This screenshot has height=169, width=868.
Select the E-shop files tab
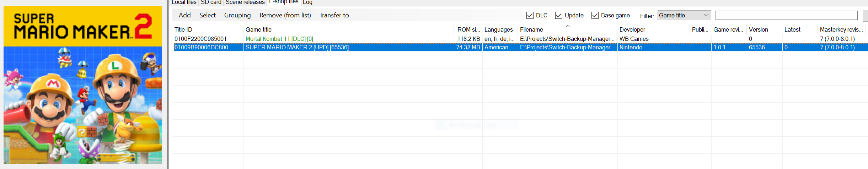click(284, 2)
